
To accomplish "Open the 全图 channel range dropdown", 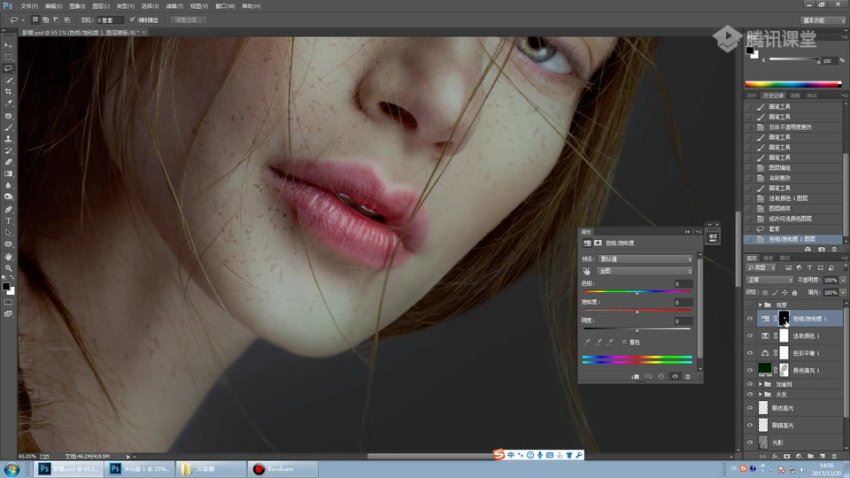I will point(646,271).
